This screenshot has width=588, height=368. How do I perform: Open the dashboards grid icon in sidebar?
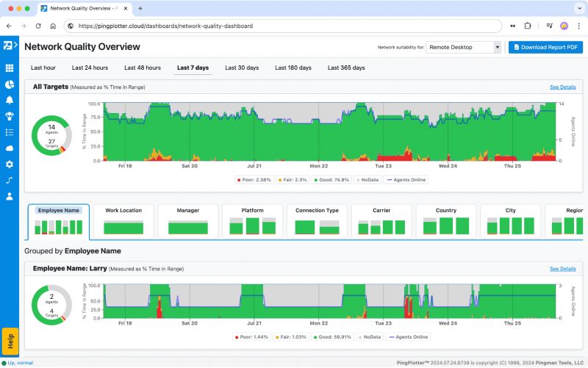10,68
